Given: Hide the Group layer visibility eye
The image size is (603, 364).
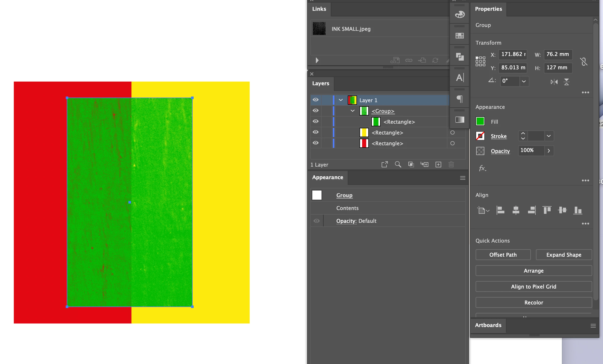Looking at the screenshot, I should [x=316, y=111].
